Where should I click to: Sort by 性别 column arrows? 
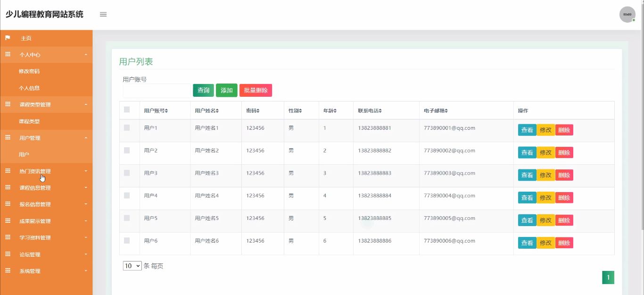coord(300,111)
